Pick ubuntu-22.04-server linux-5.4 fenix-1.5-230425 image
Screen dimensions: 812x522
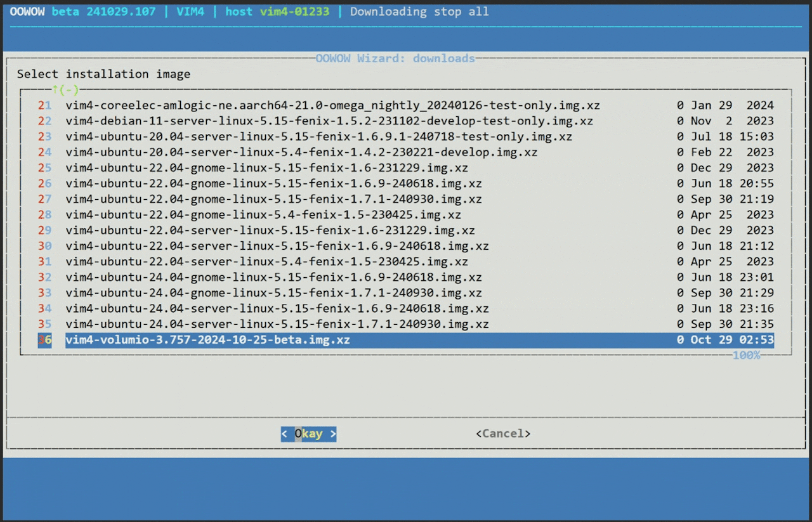tap(406, 261)
